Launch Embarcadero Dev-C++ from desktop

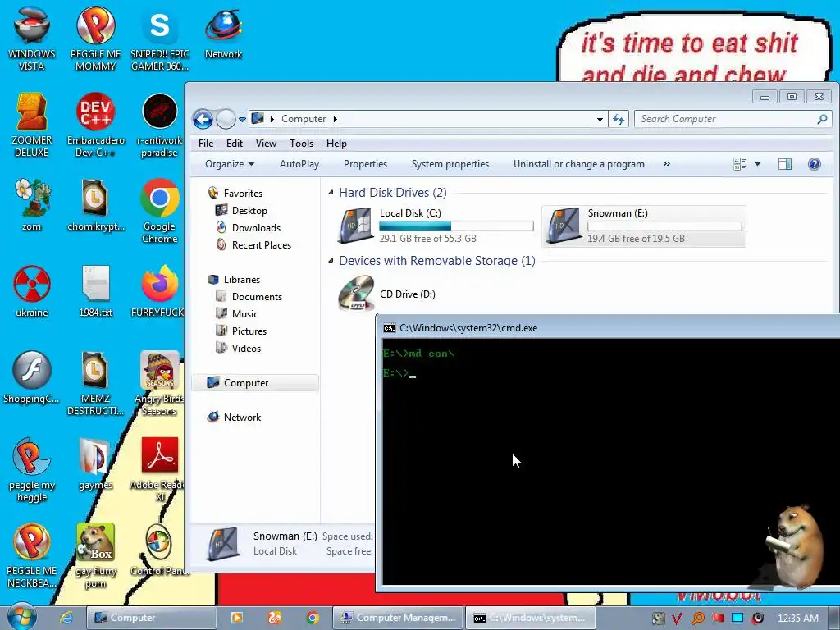[96, 126]
